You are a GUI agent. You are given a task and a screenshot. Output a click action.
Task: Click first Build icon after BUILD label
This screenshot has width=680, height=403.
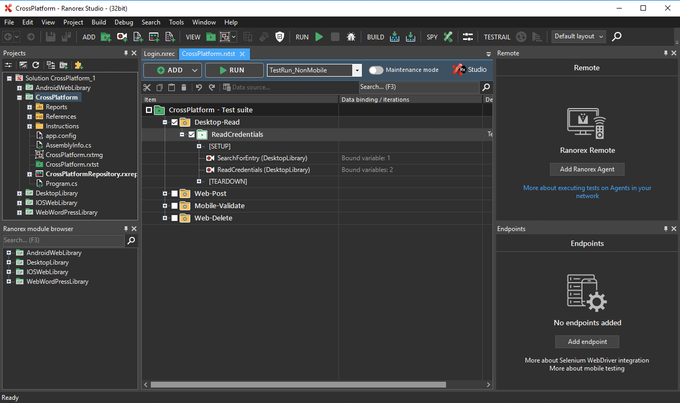394,37
